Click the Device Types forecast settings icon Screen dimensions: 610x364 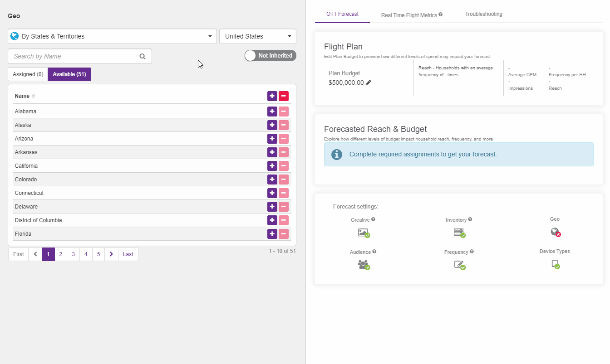[556, 264]
